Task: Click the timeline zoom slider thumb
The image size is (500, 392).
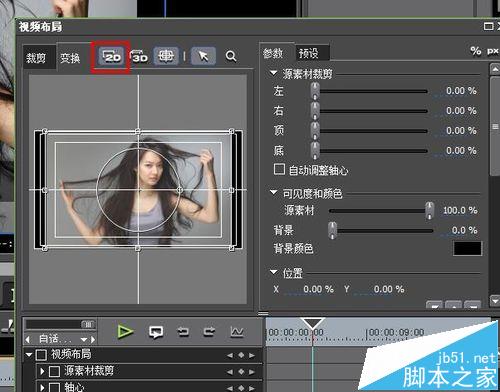Action: 88,324
